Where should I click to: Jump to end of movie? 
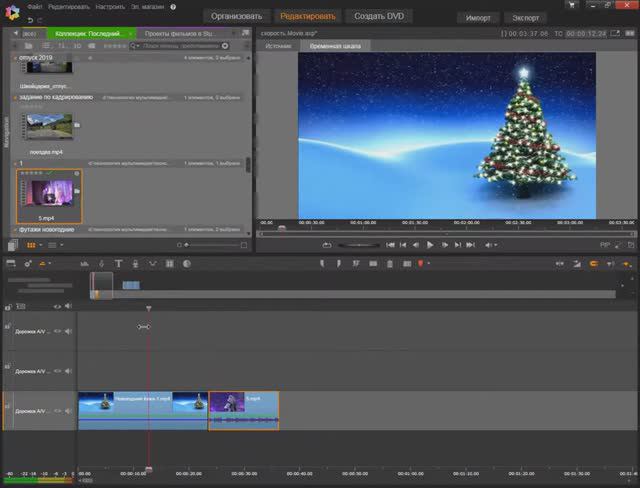[471, 245]
